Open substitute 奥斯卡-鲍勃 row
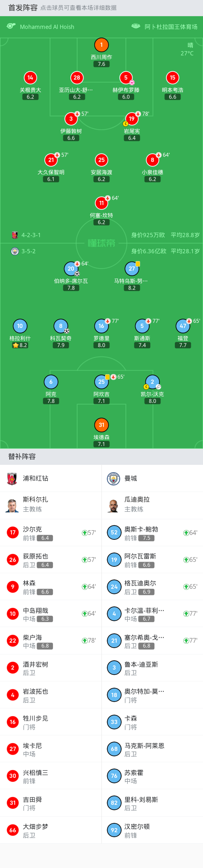 click(x=152, y=533)
